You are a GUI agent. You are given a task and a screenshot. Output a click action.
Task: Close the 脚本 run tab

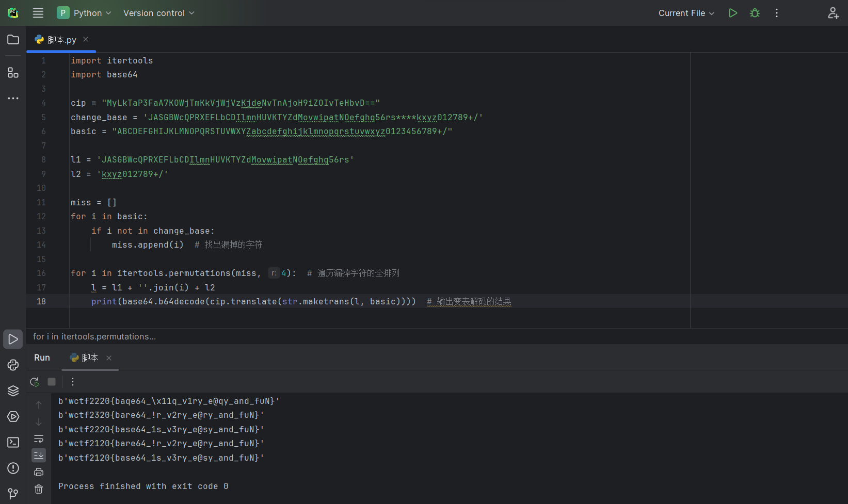click(x=109, y=358)
